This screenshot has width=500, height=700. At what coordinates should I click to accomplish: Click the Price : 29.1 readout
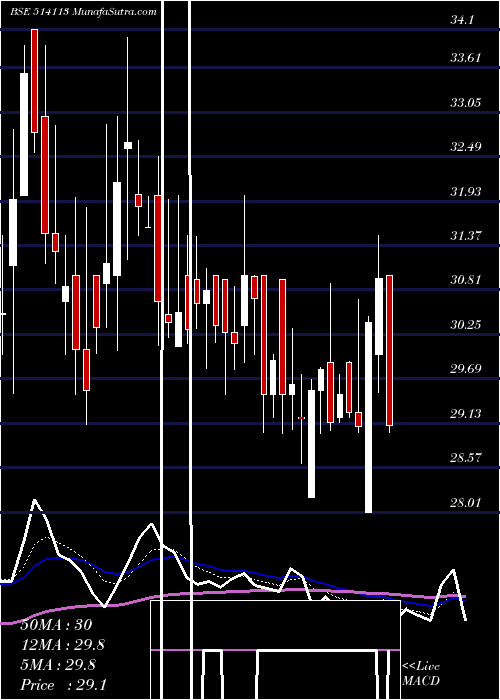64,685
